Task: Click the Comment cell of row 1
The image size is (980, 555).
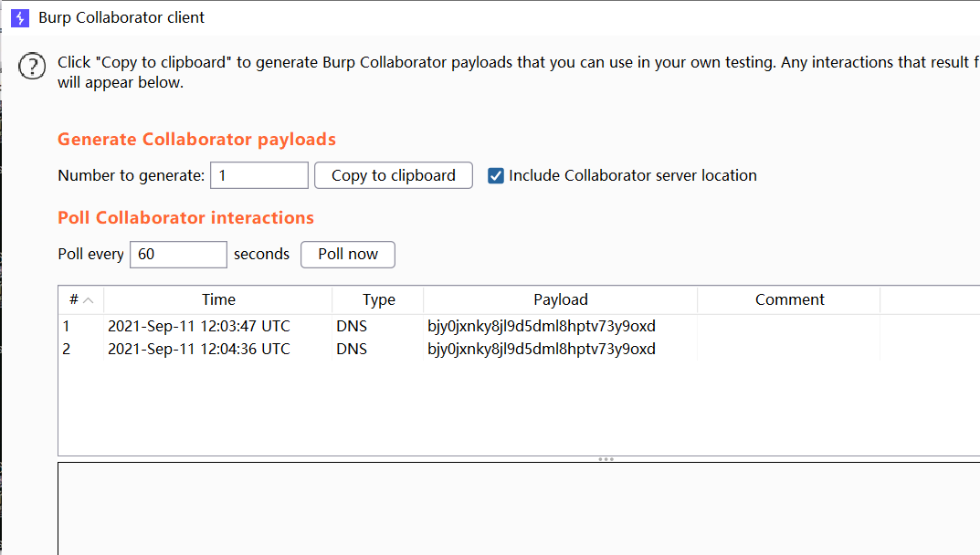Action: pyautogui.click(x=789, y=326)
